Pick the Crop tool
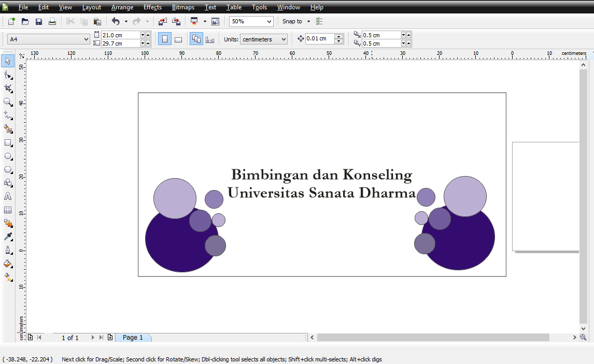The height and width of the screenshot is (364, 594). pyautogui.click(x=8, y=89)
